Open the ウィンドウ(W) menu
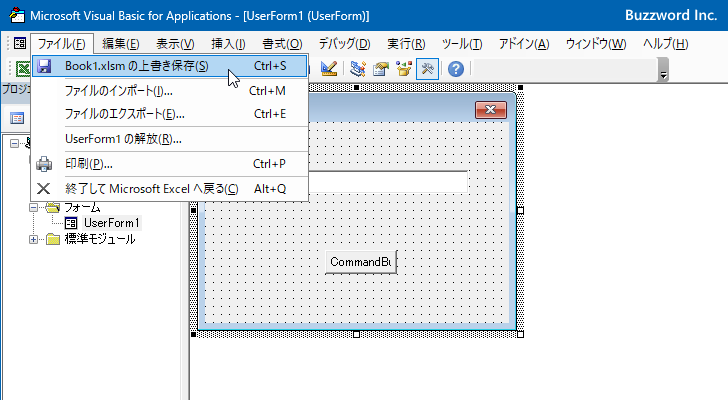This screenshot has width=728, height=400. [x=596, y=44]
